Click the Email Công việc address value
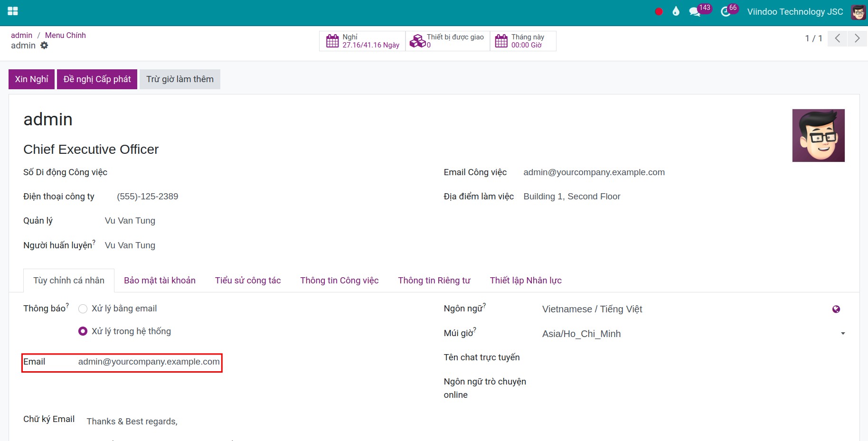The width and height of the screenshot is (868, 441). click(594, 172)
